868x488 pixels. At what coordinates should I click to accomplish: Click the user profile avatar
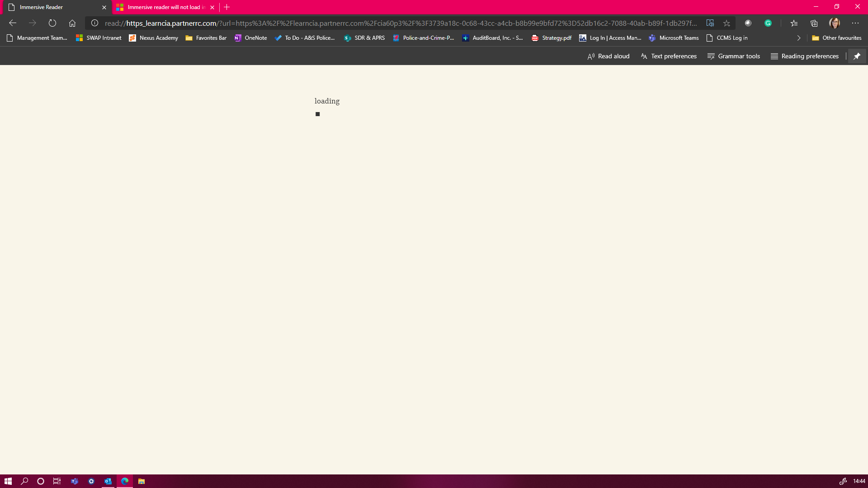[x=835, y=23]
